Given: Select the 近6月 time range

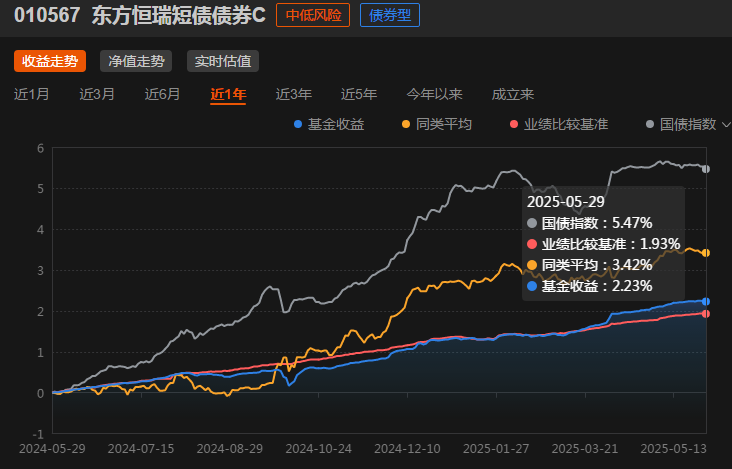Looking at the screenshot, I should click(x=162, y=94).
